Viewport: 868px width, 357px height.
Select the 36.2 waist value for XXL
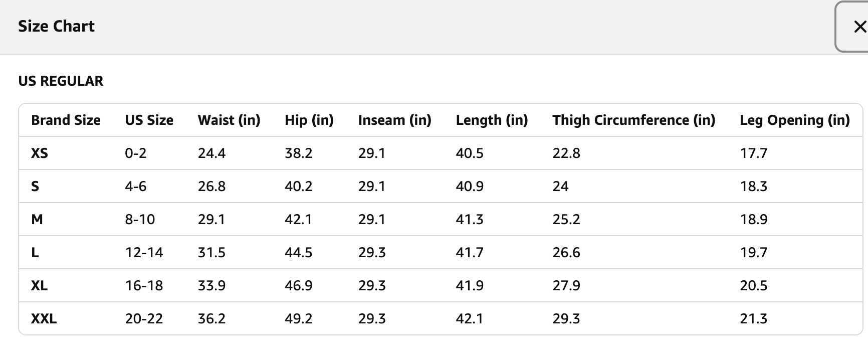[211, 319]
